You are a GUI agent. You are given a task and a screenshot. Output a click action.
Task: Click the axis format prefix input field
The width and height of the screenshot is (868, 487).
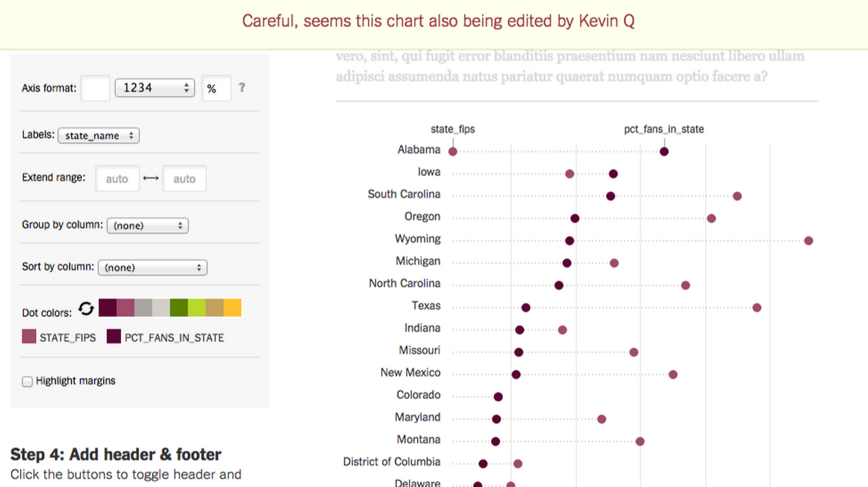tap(95, 88)
